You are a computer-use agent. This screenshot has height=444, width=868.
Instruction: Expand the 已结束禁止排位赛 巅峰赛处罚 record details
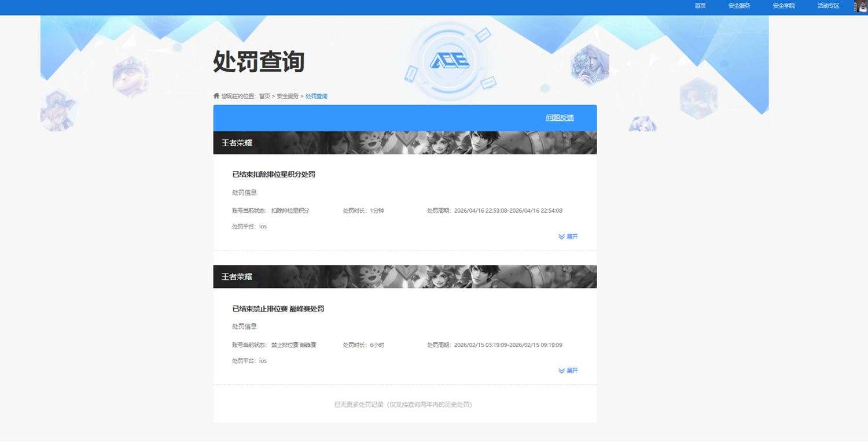[571, 370]
